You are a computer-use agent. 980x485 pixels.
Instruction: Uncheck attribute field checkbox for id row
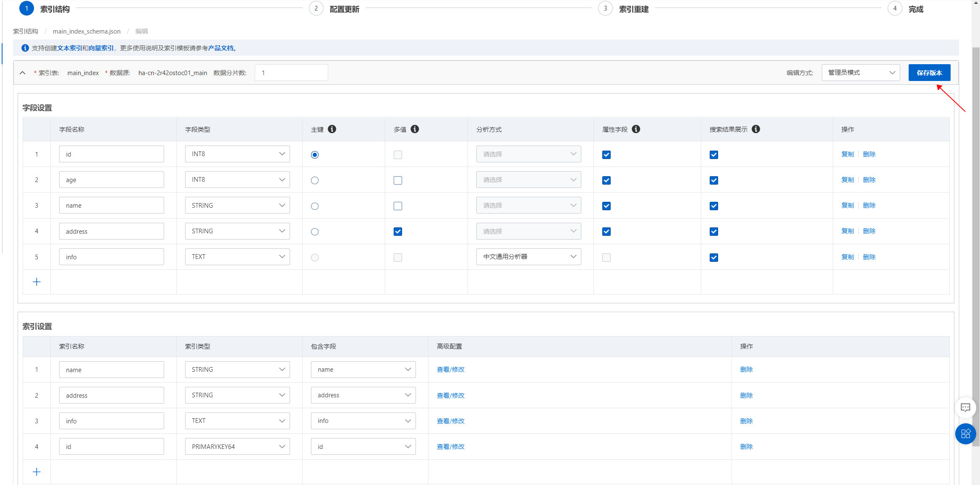606,155
